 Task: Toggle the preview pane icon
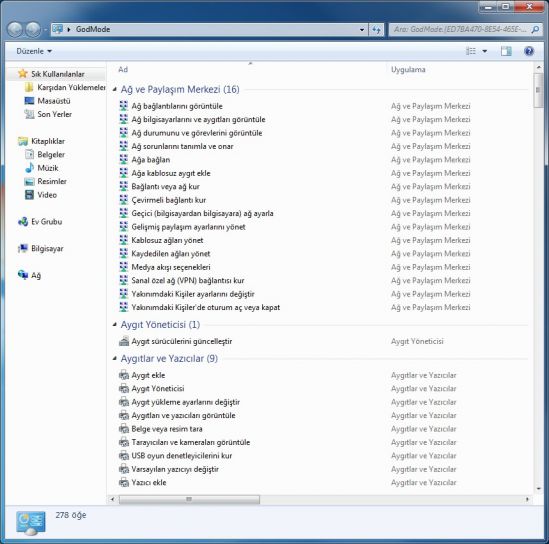(x=506, y=51)
